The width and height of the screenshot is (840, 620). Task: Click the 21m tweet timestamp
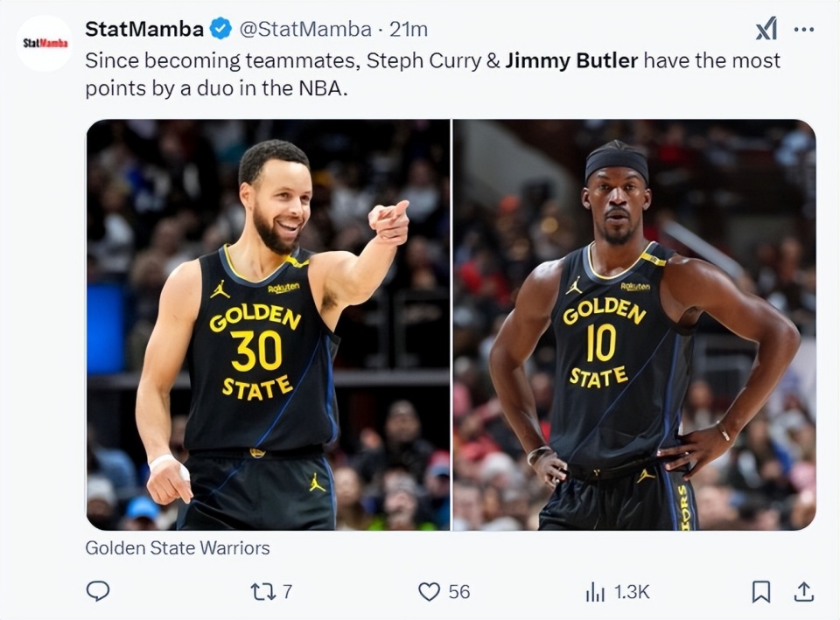point(409,29)
